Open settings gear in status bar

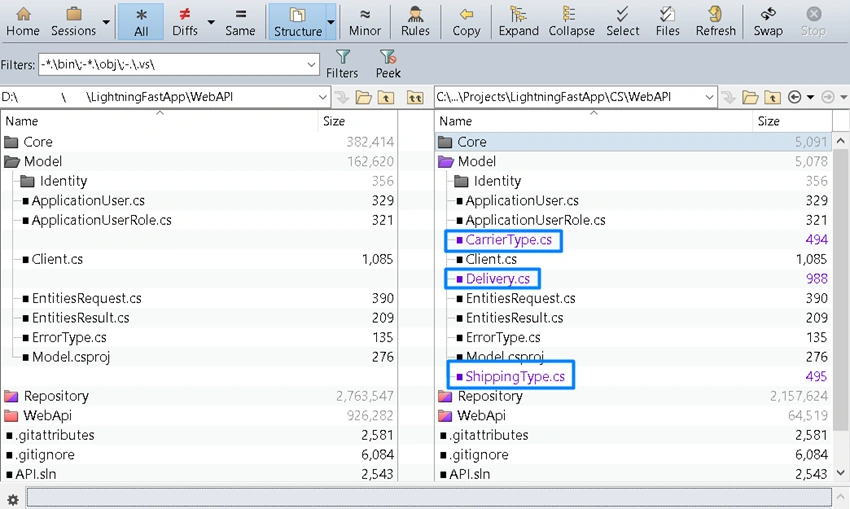pos(12,499)
